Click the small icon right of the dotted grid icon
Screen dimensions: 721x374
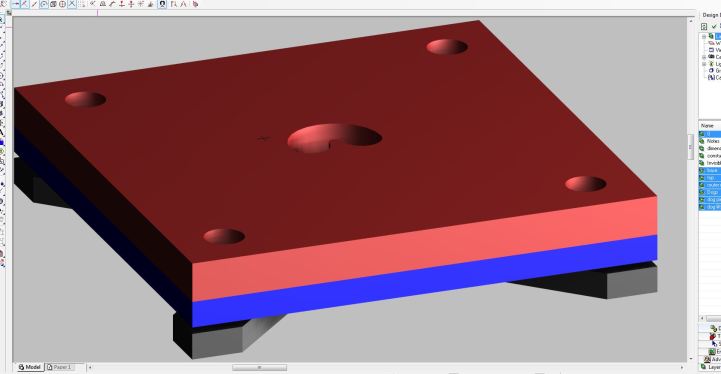click(x=92, y=4)
